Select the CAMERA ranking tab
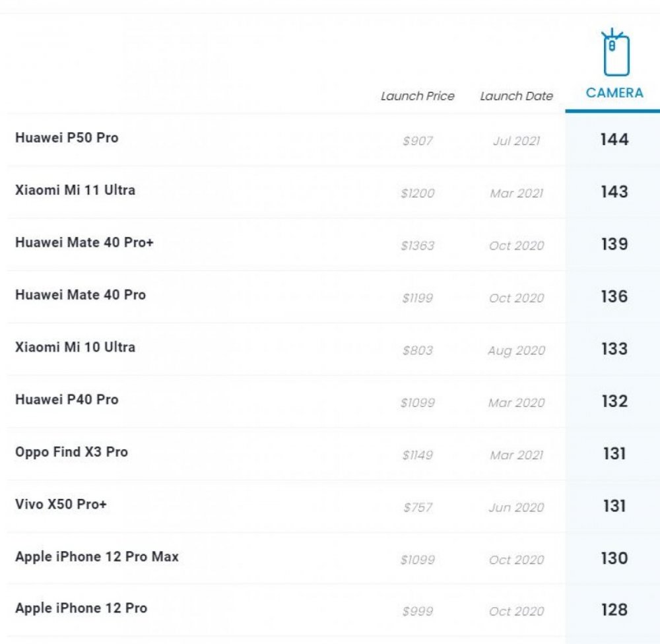The image size is (660, 644). coord(614,93)
